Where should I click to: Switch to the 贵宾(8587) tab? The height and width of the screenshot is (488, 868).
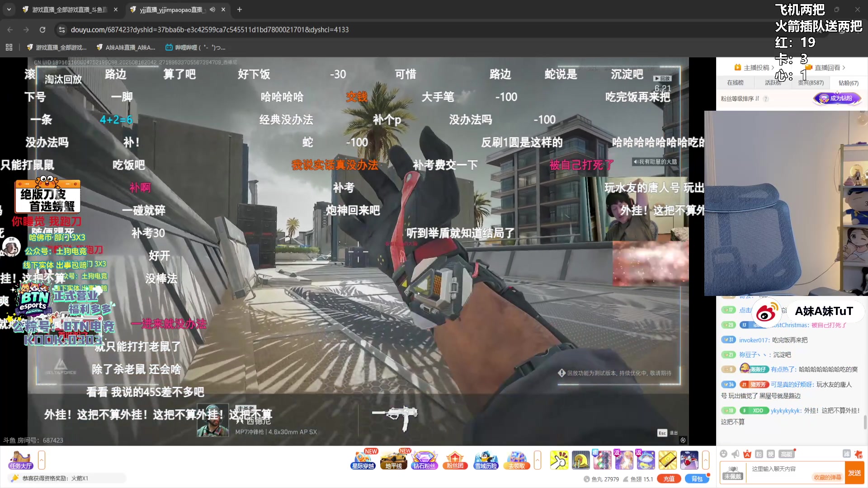pyautogui.click(x=811, y=83)
